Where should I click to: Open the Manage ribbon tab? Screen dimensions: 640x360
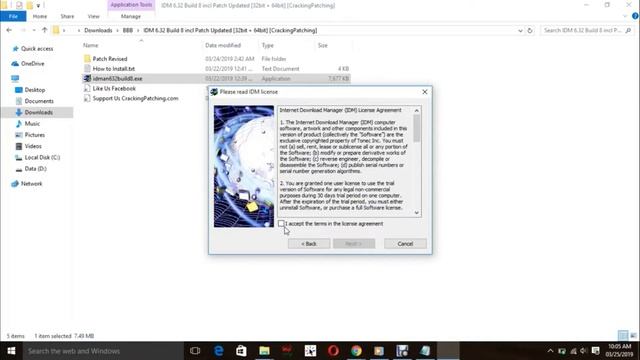pyautogui.click(x=131, y=16)
